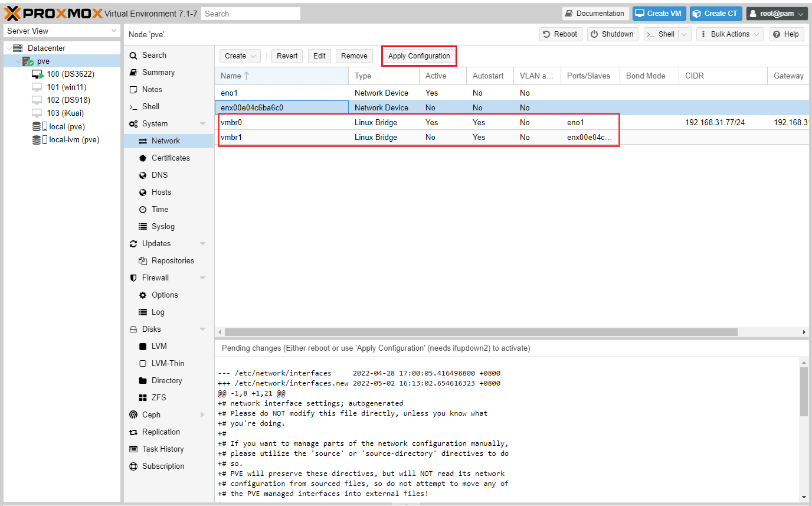Open Subscription panel

pyautogui.click(x=168, y=466)
